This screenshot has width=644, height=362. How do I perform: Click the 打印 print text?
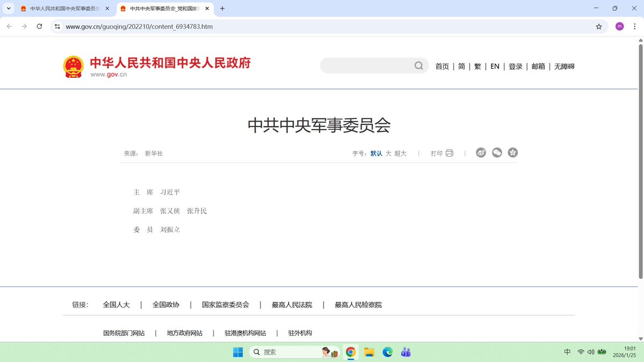pyautogui.click(x=437, y=153)
